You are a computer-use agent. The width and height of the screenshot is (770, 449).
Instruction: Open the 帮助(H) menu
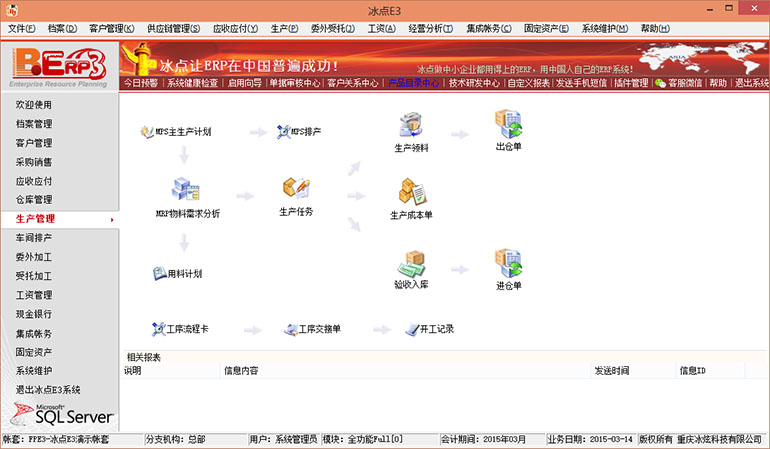click(655, 28)
